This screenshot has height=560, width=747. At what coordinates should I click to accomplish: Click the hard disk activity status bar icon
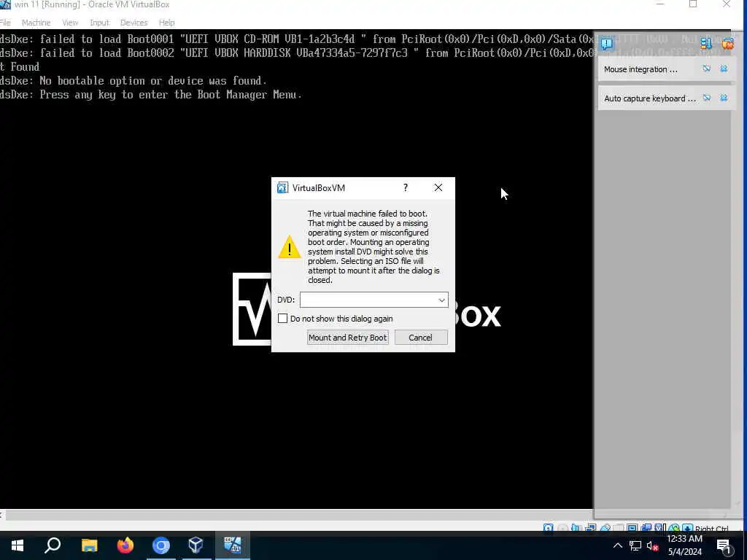[x=548, y=528]
